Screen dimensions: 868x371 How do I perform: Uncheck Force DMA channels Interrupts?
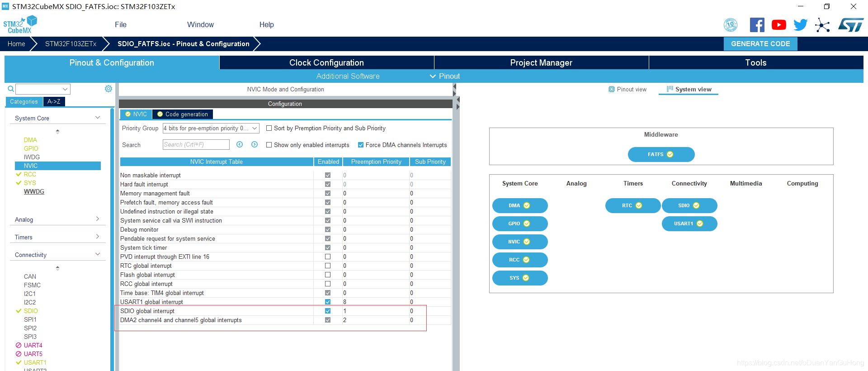pos(361,145)
